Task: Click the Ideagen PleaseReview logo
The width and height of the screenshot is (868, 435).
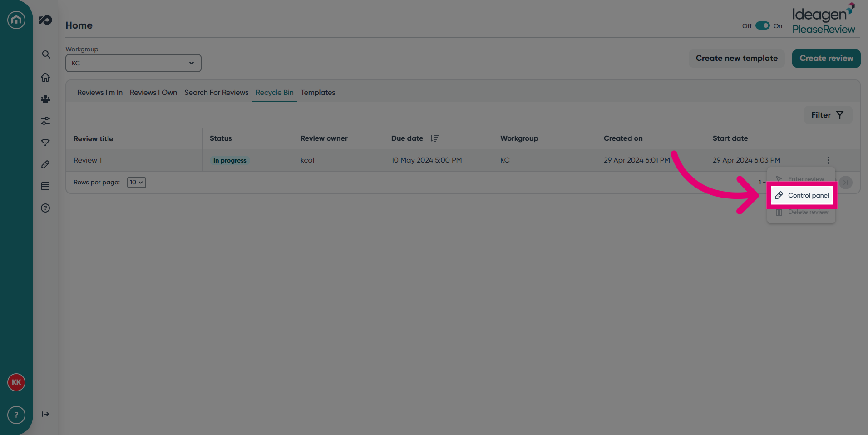Action: point(824,19)
